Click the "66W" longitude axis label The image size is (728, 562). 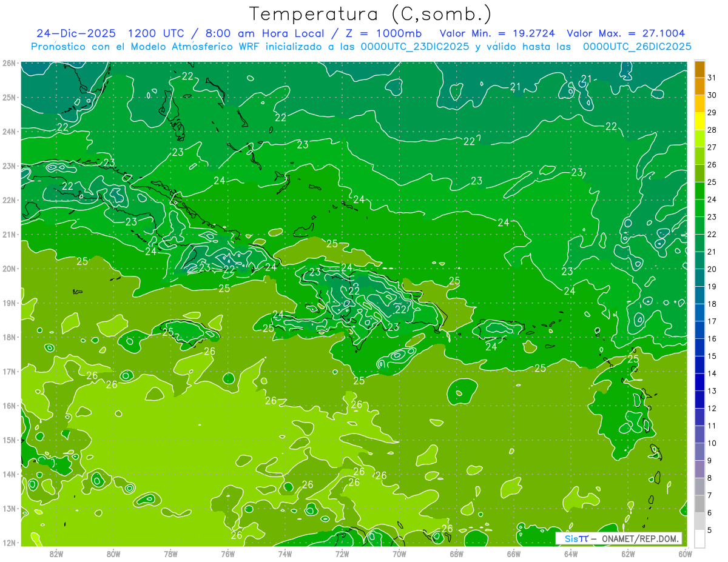pos(514,554)
